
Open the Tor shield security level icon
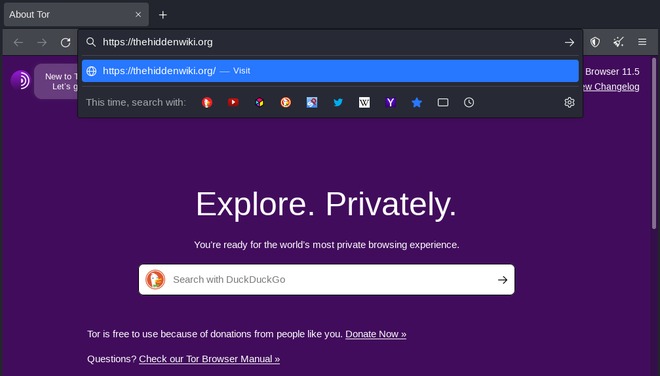(x=595, y=42)
